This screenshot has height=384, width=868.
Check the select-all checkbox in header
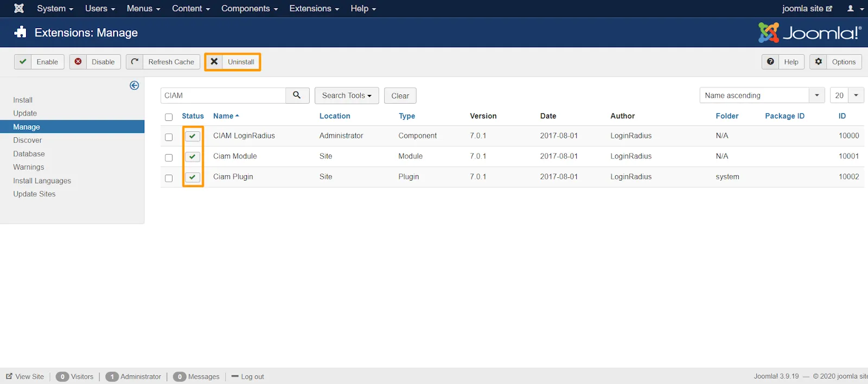pos(169,117)
